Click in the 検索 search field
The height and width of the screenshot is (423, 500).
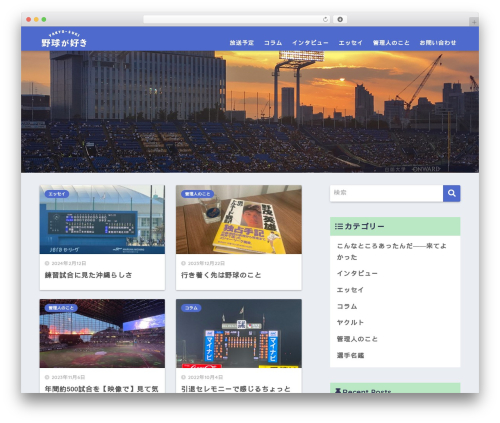pyautogui.click(x=387, y=193)
